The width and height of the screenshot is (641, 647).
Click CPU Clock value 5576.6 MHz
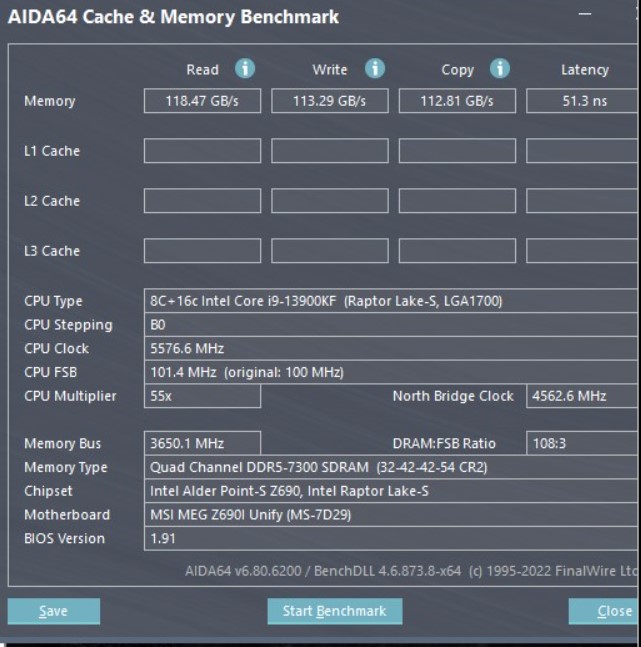(391, 348)
